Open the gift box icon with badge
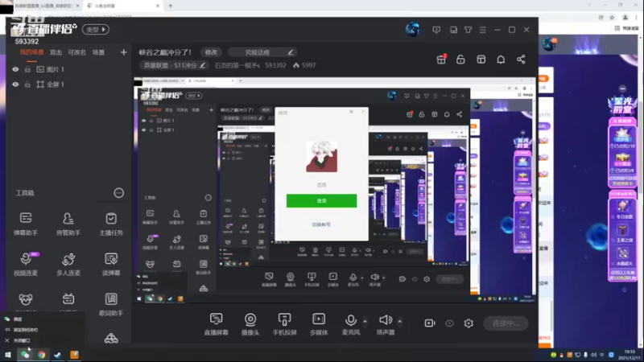Image resolution: width=644 pixels, height=362 pixels. tap(441, 60)
